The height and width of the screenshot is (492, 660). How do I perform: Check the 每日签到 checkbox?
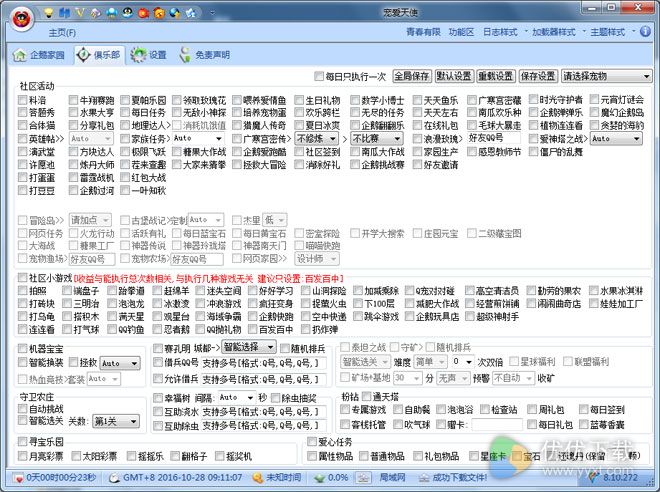583,410
